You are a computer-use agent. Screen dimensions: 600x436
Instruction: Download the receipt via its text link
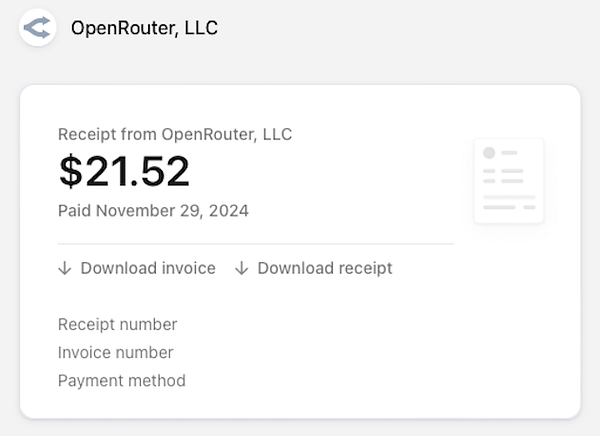tap(324, 268)
